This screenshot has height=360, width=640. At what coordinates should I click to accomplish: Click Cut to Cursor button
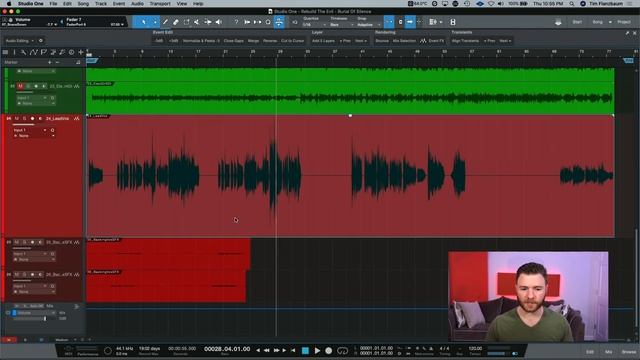click(292, 41)
